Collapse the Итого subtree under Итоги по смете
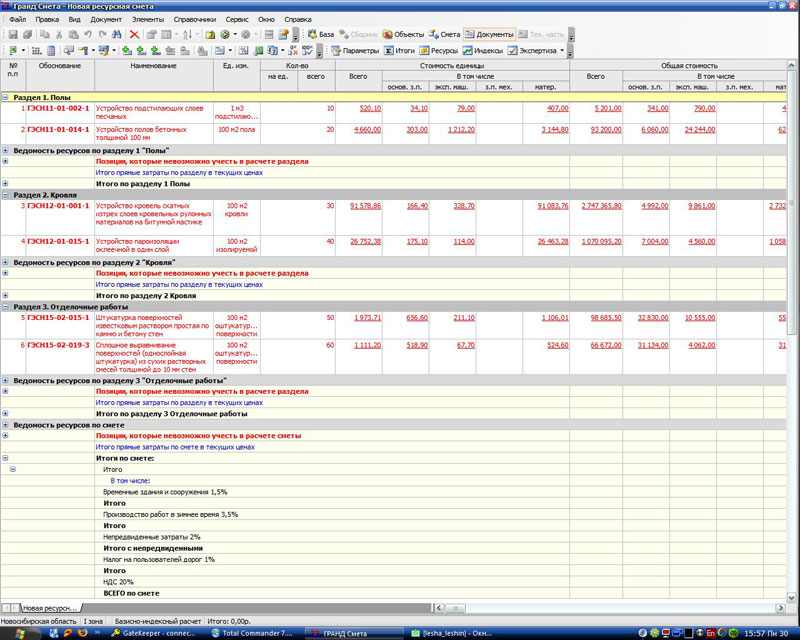The width and height of the screenshot is (800, 640). coord(13,468)
